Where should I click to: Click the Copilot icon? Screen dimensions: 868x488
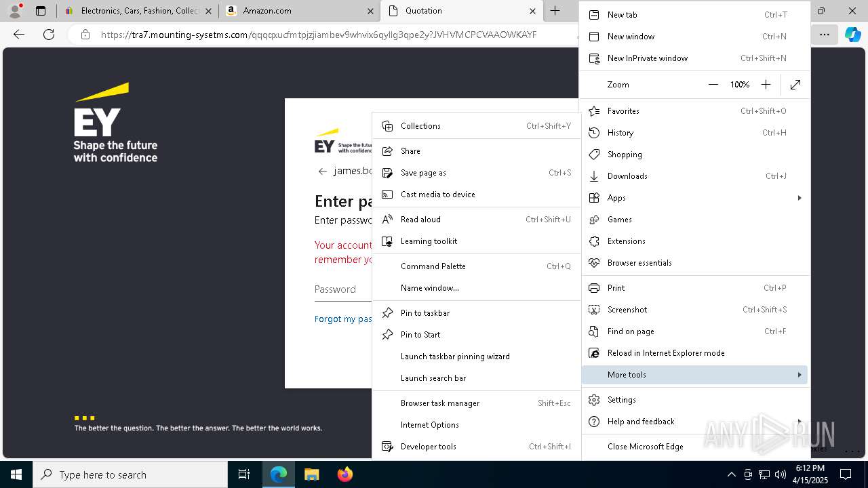coord(852,35)
